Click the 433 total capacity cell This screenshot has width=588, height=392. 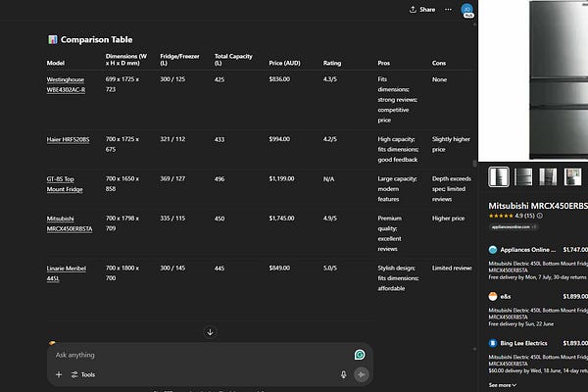click(220, 139)
